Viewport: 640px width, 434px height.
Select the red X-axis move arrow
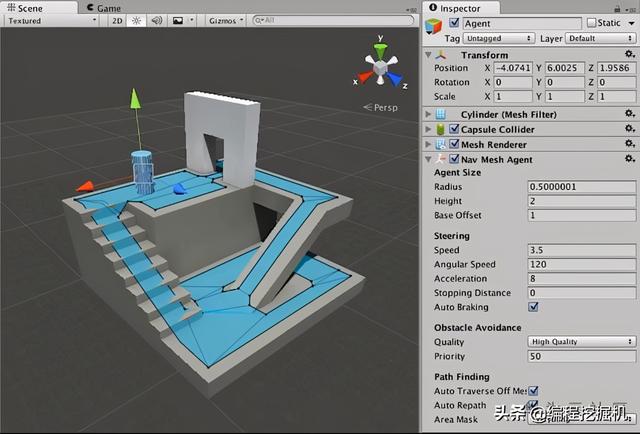tap(85, 187)
